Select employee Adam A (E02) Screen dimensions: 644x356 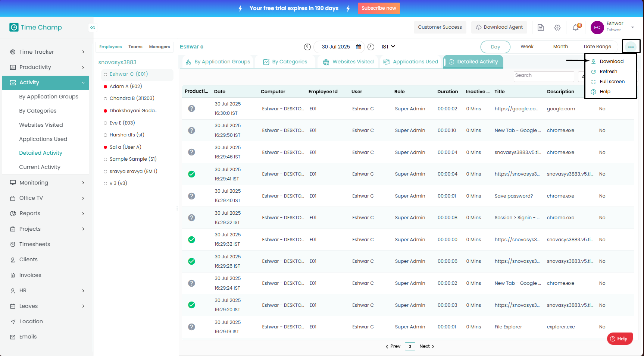(125, 86)
